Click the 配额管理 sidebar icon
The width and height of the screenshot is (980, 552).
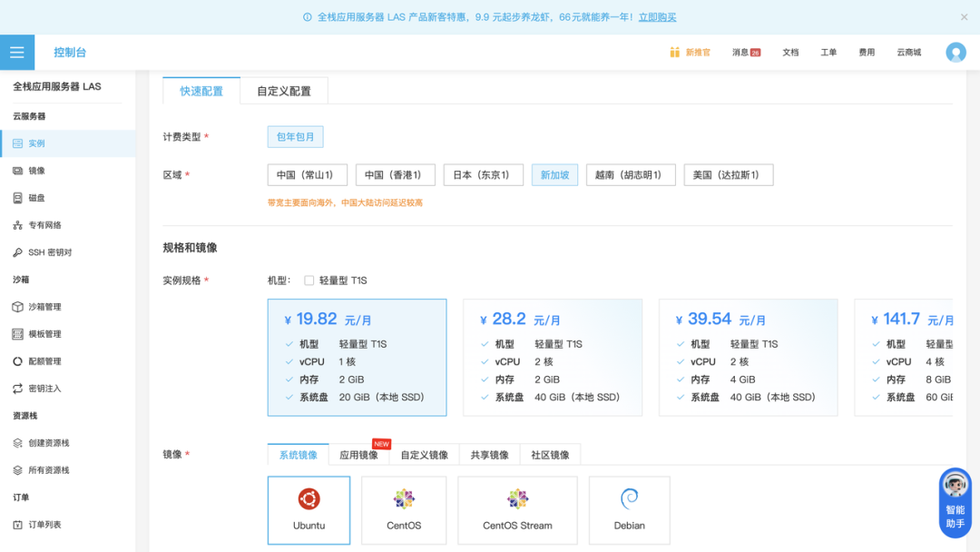click(17, 361)
